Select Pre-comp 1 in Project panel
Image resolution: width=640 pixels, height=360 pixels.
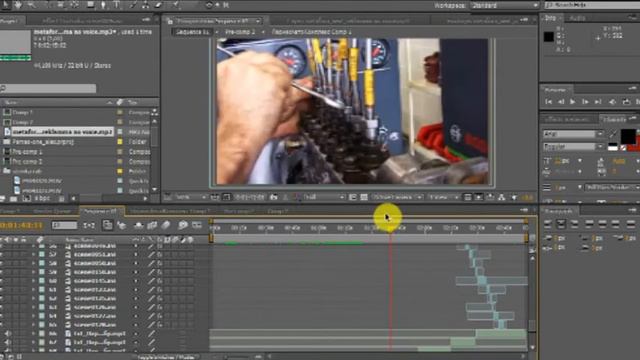click(27, 151)
